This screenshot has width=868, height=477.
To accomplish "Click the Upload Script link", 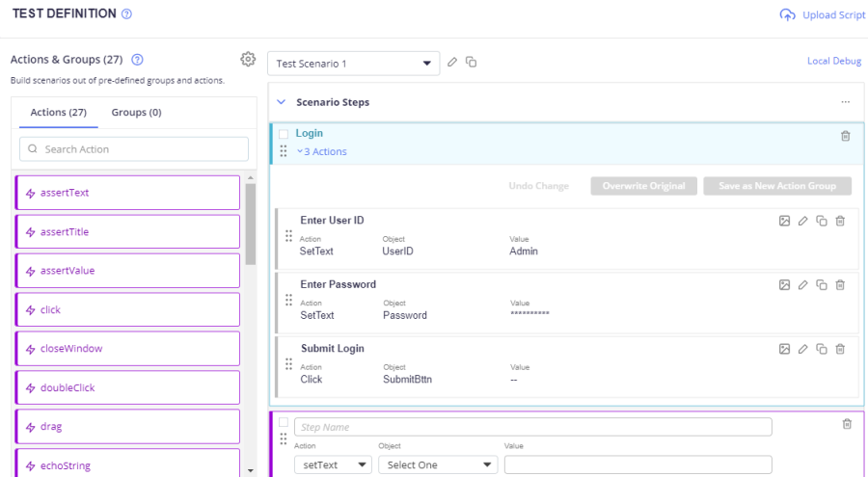I will point(823,15).
